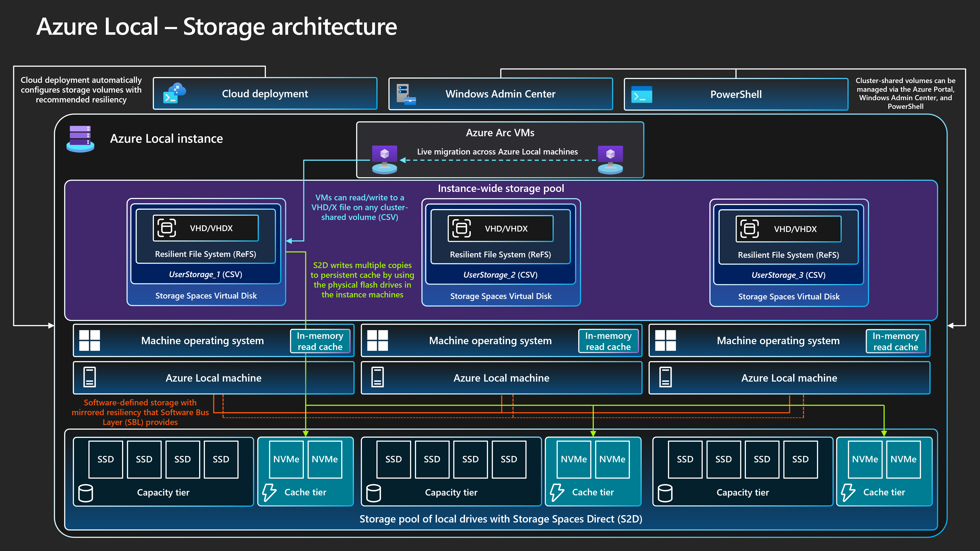Click the first SSD drive in the left Capacity tier
The image size is (980, 551).
105,459
